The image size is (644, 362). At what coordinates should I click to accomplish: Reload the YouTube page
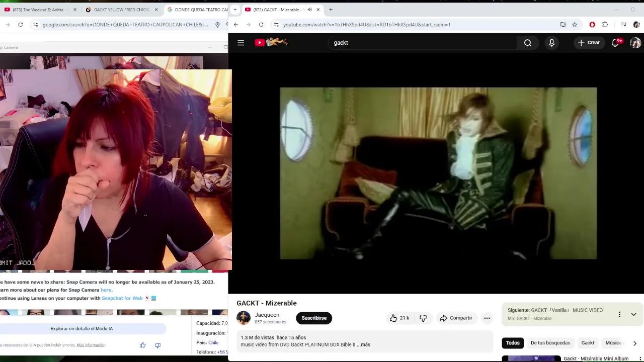click(x=261, y=25)
